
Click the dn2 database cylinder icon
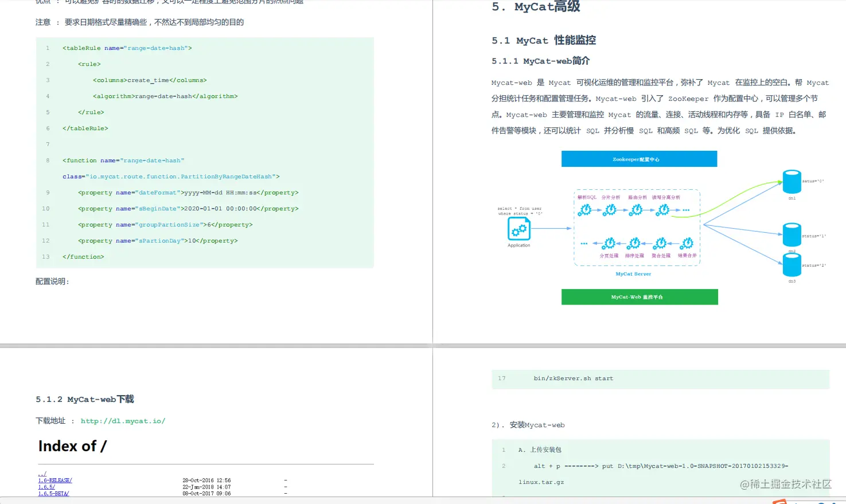[x=792, y=234]
